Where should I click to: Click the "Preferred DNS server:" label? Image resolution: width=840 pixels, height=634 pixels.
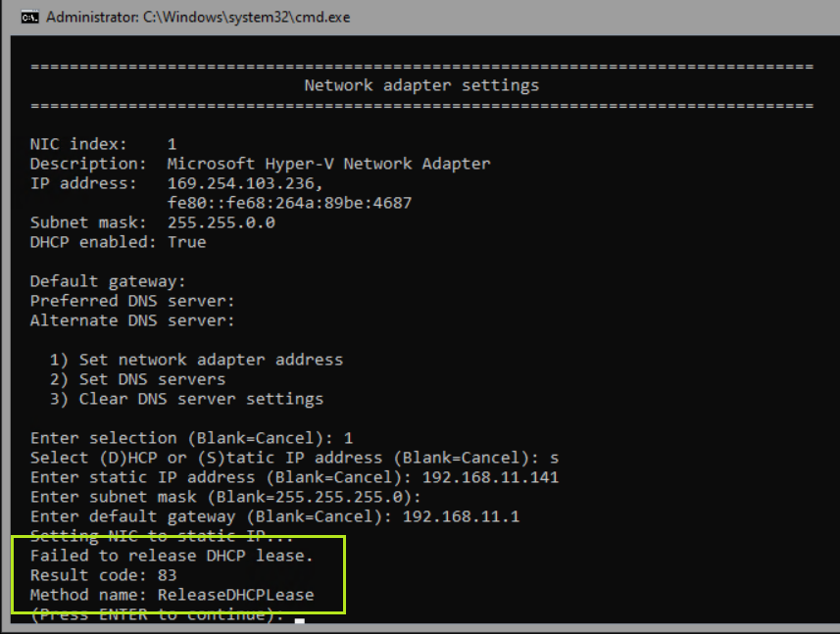132,301
